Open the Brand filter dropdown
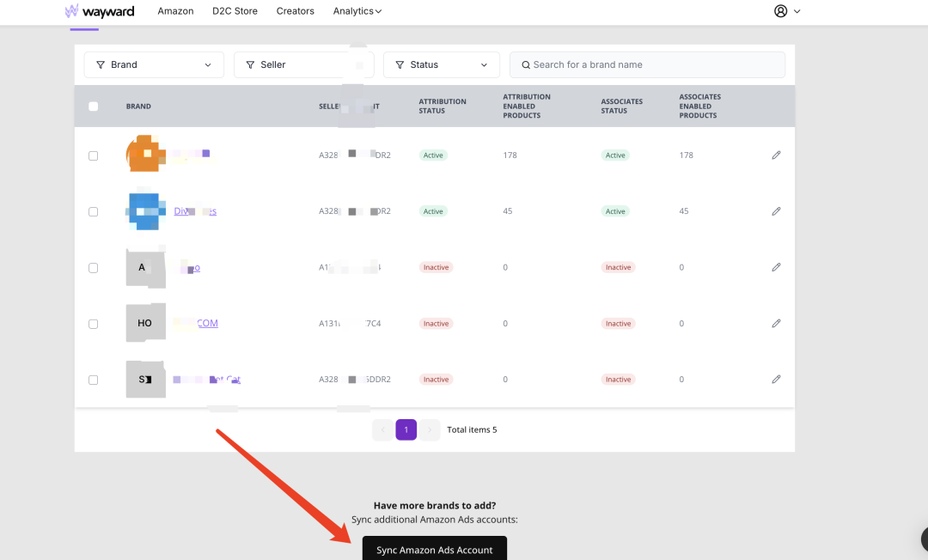This screenshot has width=928, height=560. (x=154, y=64)
